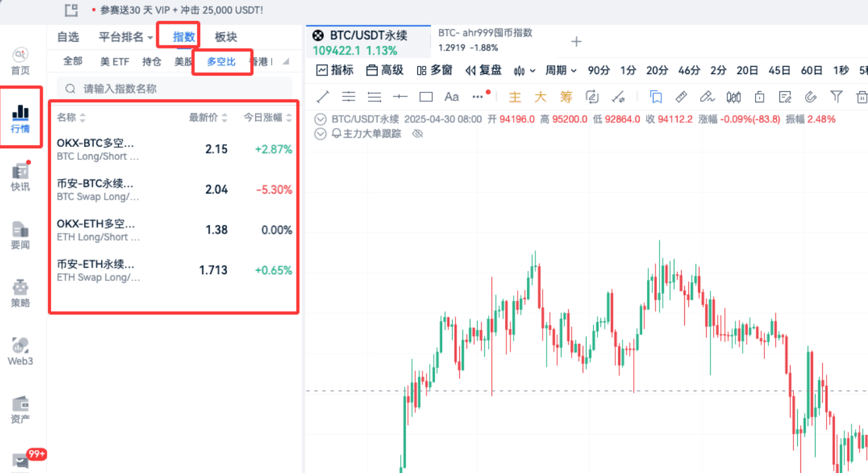Open the 周期 period dropdown
This screenshot has width=868, height=473.
561,70
